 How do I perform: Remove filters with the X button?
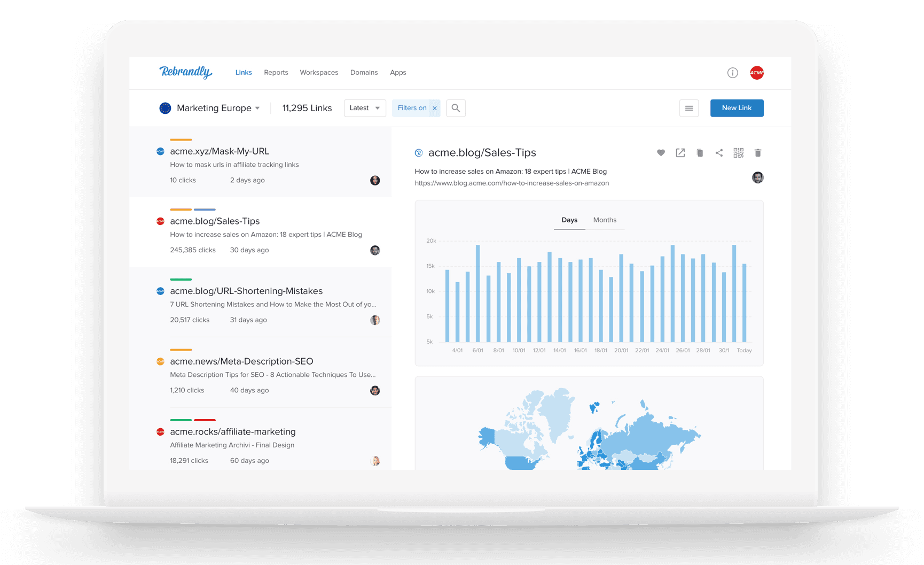pyautogui.click(x=435, y=108)
